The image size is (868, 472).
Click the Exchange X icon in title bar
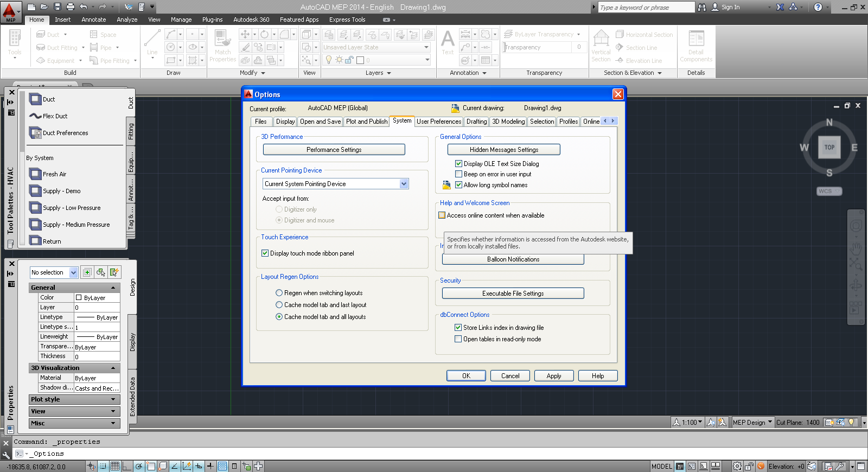point(780,7)
